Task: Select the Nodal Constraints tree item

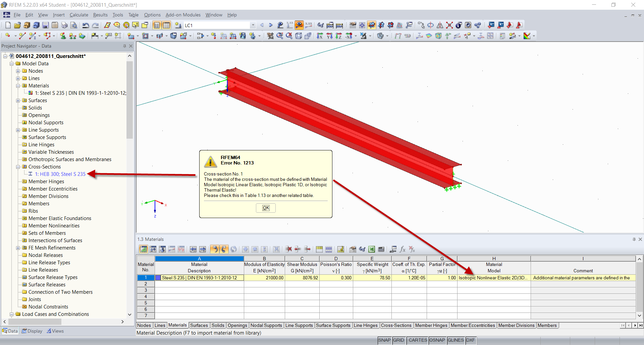Action: [x=48, y=307]
